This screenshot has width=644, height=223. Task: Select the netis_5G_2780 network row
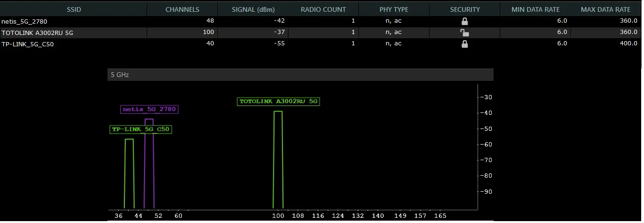pos(321,21)
